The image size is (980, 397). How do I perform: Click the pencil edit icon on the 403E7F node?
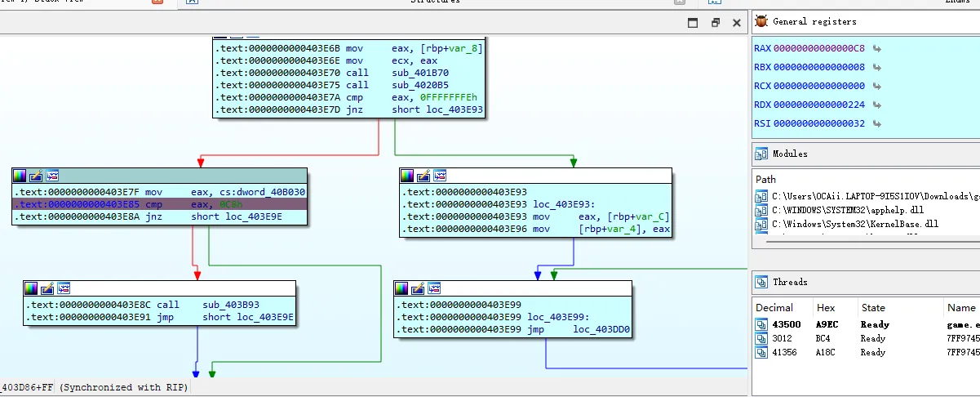click(36, 176)
